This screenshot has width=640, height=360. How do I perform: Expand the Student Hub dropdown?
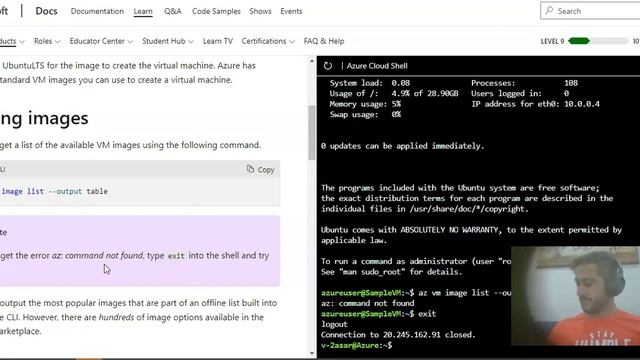click(x=167, y=41)
